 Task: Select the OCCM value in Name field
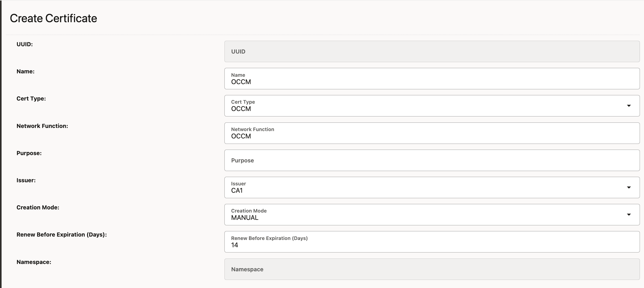(x=241, y=82)
